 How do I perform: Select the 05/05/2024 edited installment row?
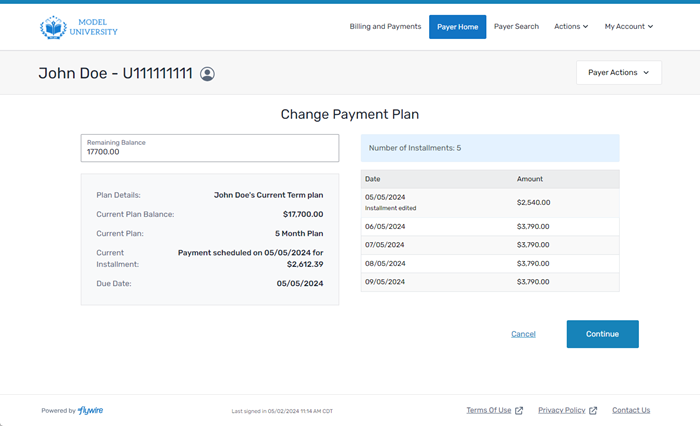click(489, 202)
